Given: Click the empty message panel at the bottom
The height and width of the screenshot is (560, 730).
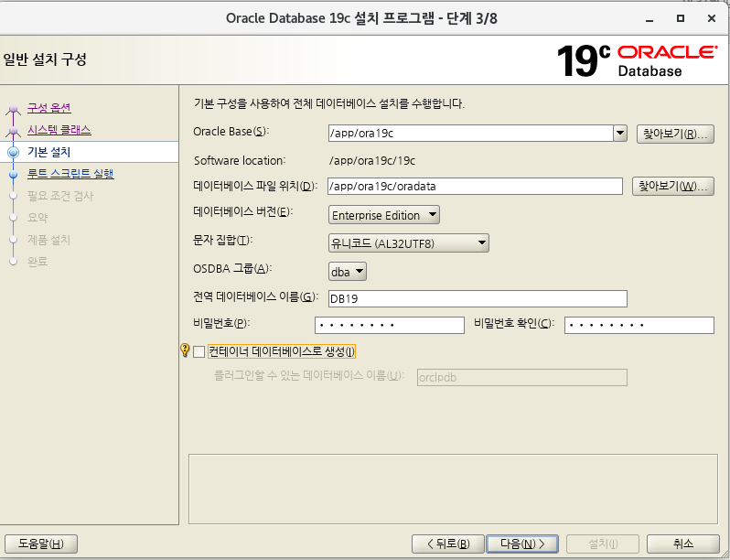Looking at the screenshot, I should click(x=453, y=490).
